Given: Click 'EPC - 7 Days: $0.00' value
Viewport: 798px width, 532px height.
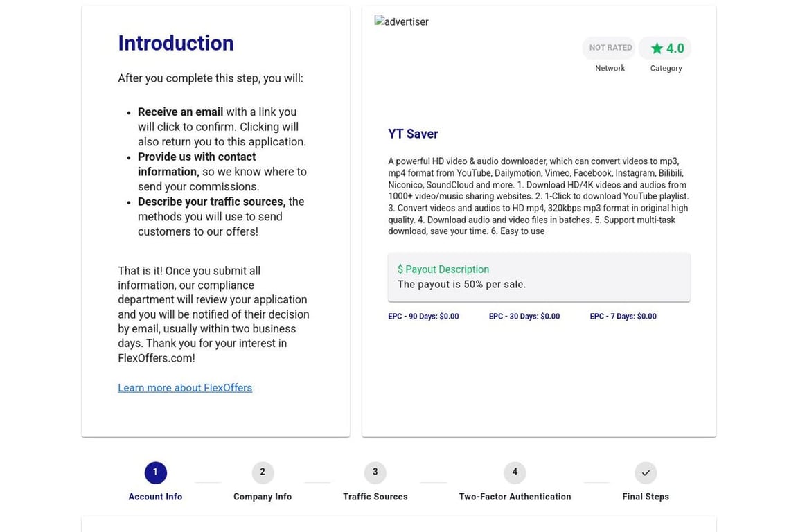Looking at the screenshot, I should pyautogui.click(x=623, y=316).
